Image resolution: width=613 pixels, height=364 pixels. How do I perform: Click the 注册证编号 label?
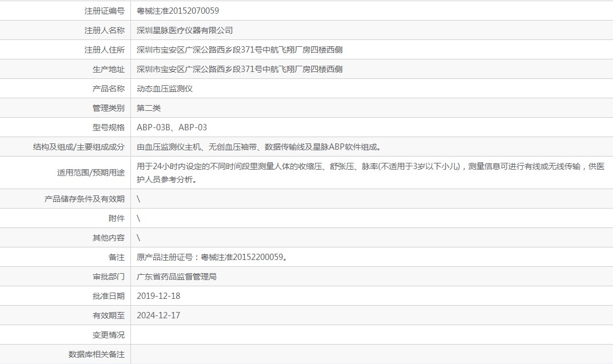pos(105,11)
